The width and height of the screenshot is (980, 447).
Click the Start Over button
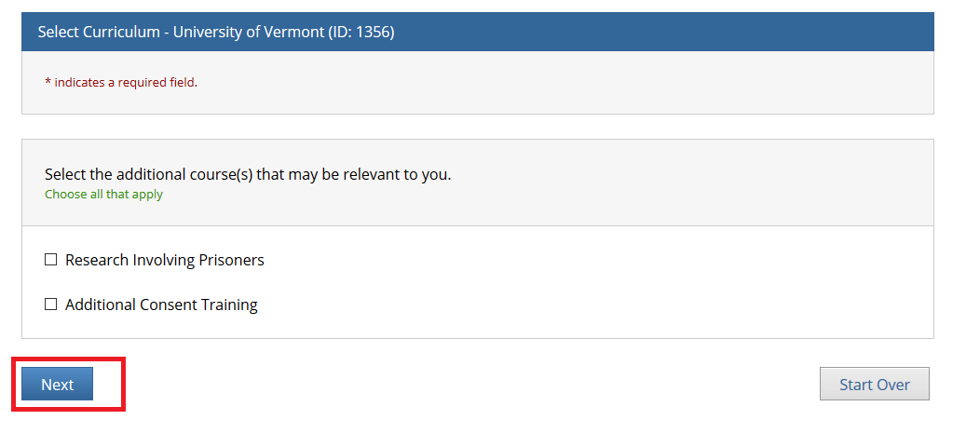(x=875, y=384)
